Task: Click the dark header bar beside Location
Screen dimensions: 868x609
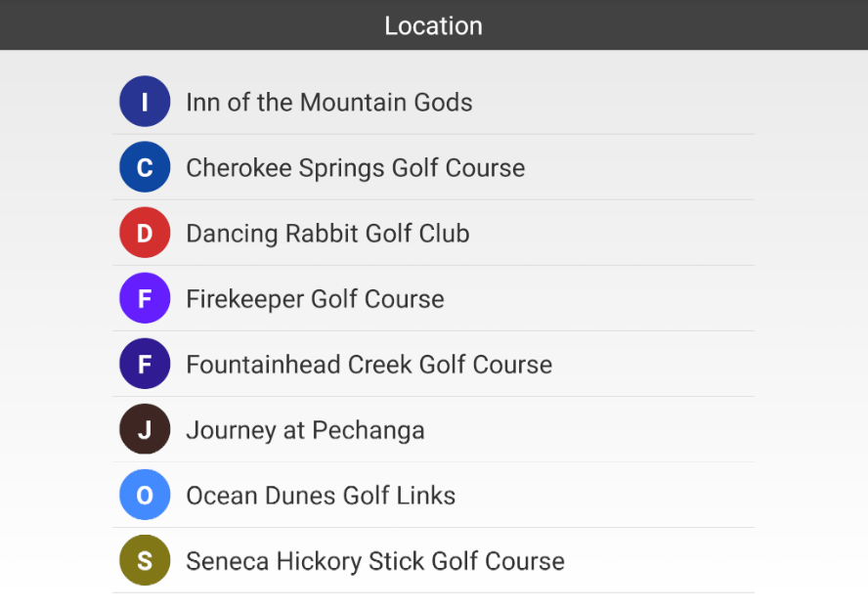Action: pos(675,24)
